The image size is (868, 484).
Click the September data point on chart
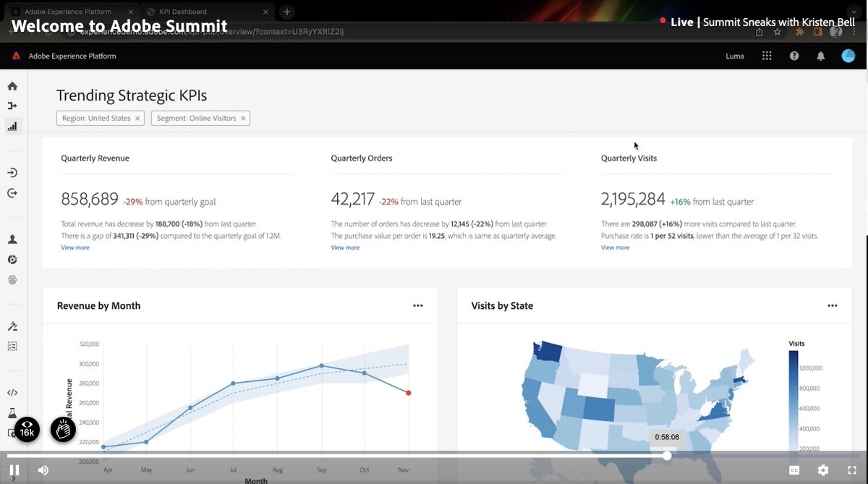point(321,366)
